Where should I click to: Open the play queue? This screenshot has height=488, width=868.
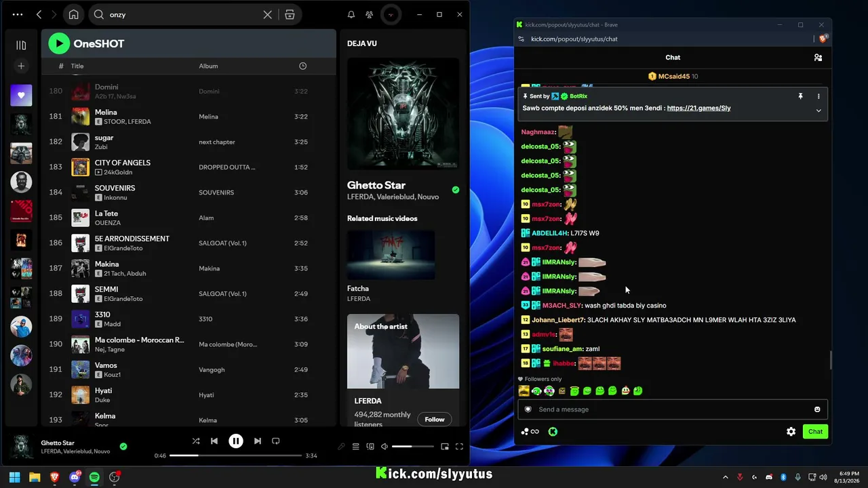coord(355,447)
